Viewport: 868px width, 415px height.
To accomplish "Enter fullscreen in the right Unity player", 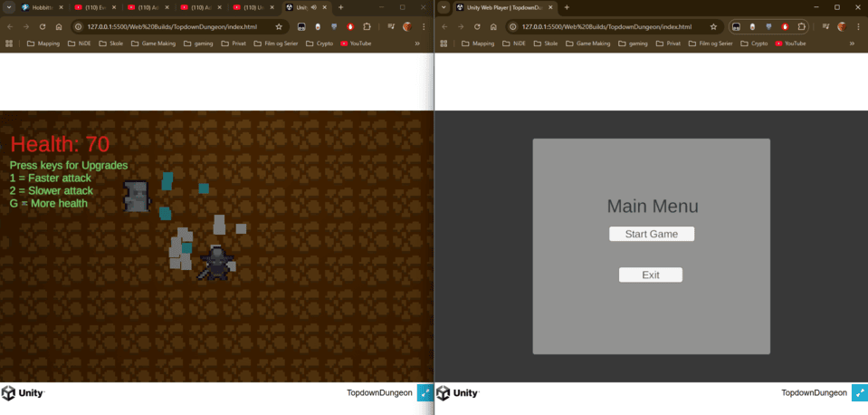I will [x=859, y=393].
